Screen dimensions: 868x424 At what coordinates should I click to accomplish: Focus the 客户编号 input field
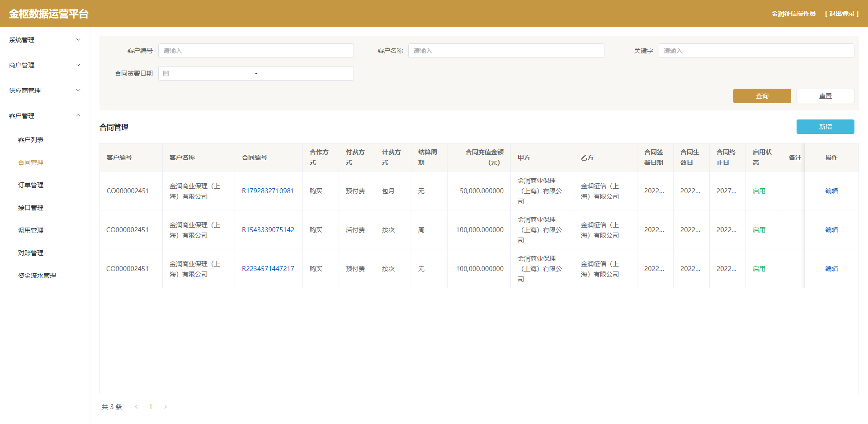coord(256,51)
